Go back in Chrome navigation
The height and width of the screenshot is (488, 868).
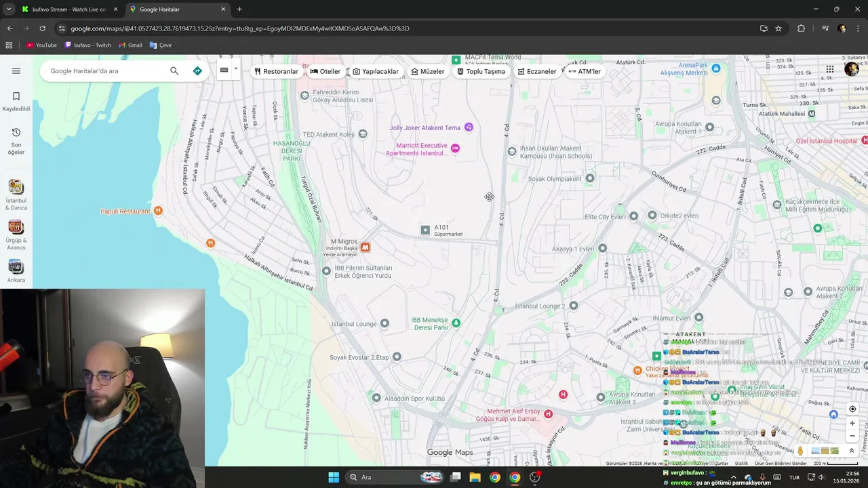click(x=9, y=28)
